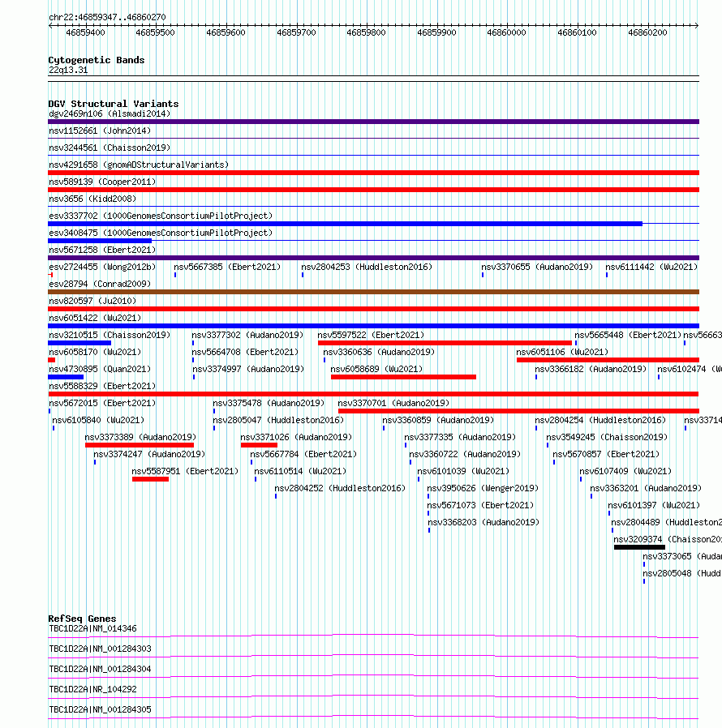Select the blue nsv4730895 (Quan2021) bar

(x=66, y=377)
